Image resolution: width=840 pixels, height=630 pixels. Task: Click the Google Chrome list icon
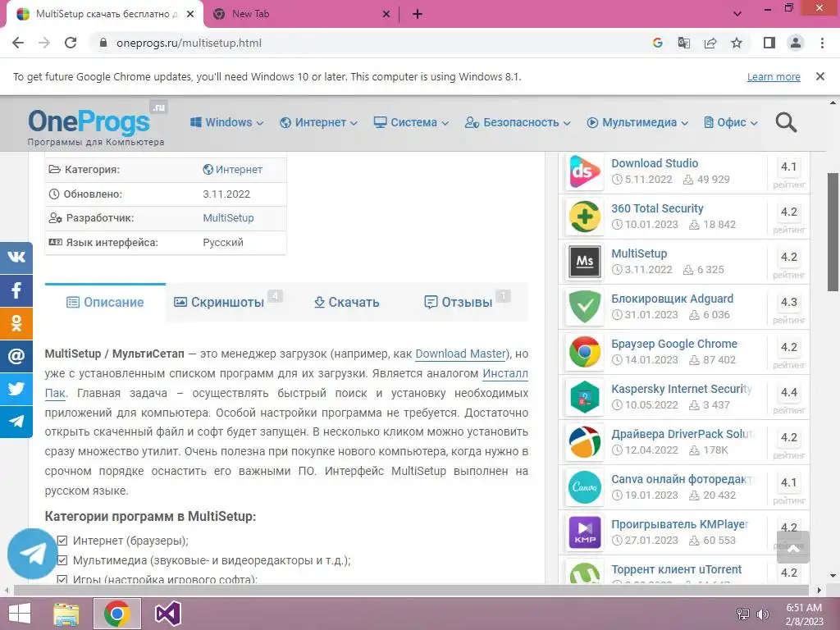[x=584, y=351]
